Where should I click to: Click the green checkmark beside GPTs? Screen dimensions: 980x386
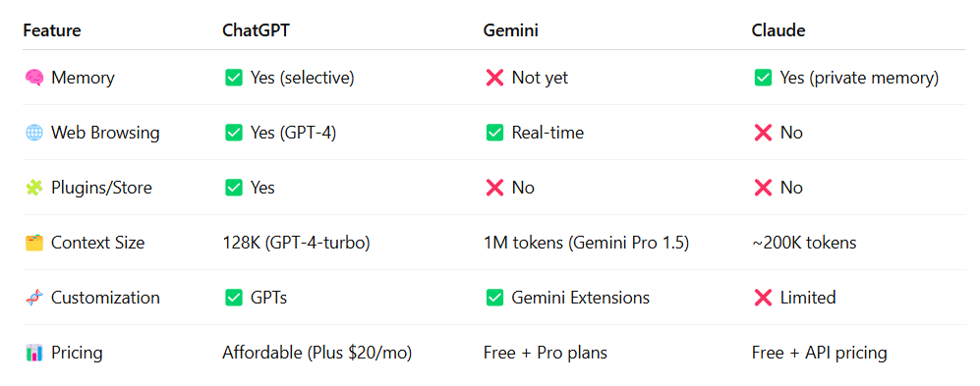pos(234,298)
